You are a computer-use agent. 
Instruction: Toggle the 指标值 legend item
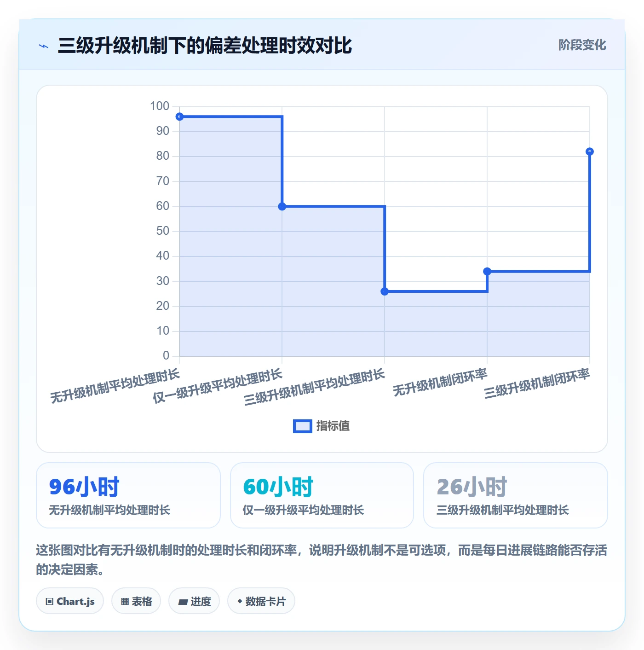point(322,426)
